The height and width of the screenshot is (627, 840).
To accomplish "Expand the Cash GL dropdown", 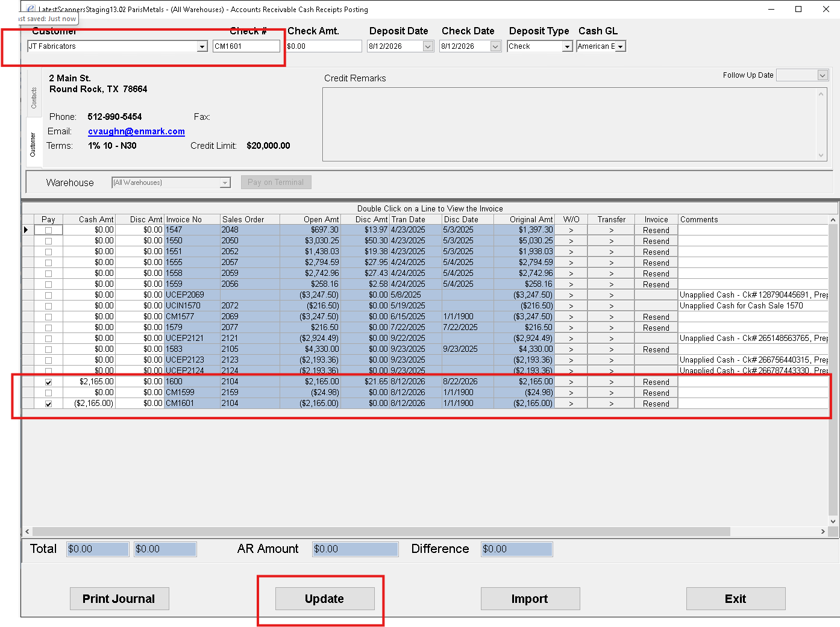I will click(621, 46).
